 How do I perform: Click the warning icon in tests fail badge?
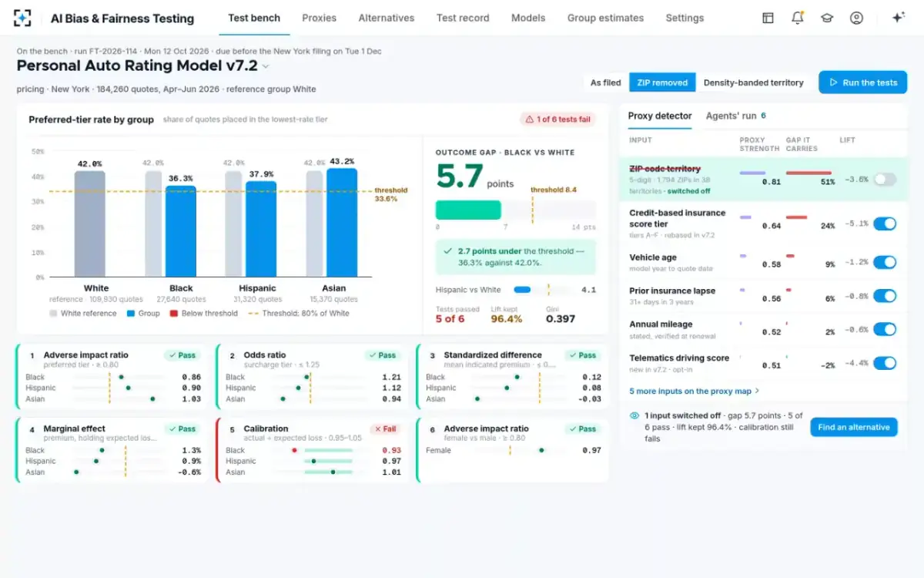(530, 119)
